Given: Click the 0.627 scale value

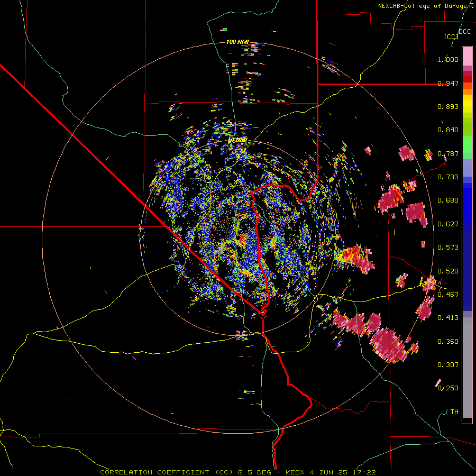Looking at the screenshot, I should coord(448,224).
